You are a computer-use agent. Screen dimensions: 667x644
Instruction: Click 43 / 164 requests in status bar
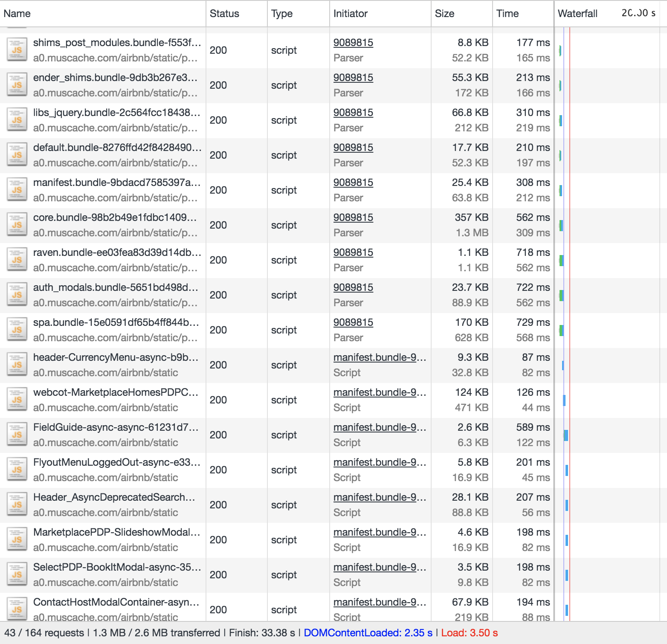[44, 633]
